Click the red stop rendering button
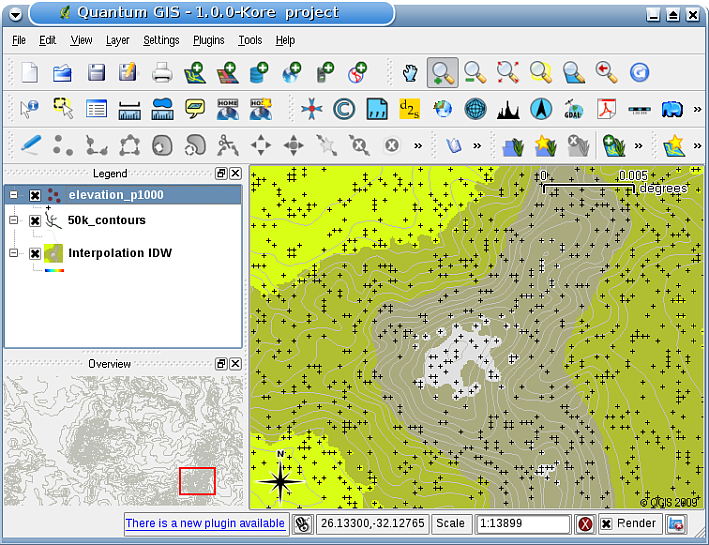 (585, 524)
